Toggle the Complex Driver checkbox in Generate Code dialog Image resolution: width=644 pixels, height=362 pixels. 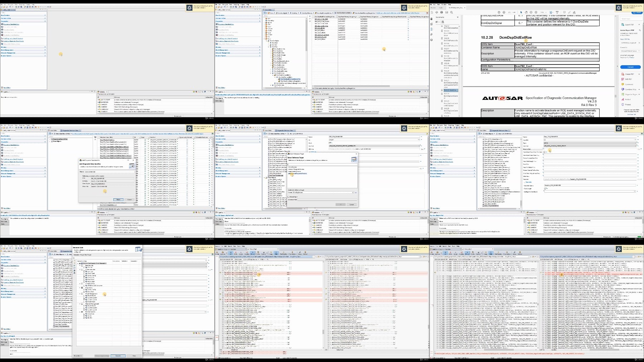tap(82, 284)
